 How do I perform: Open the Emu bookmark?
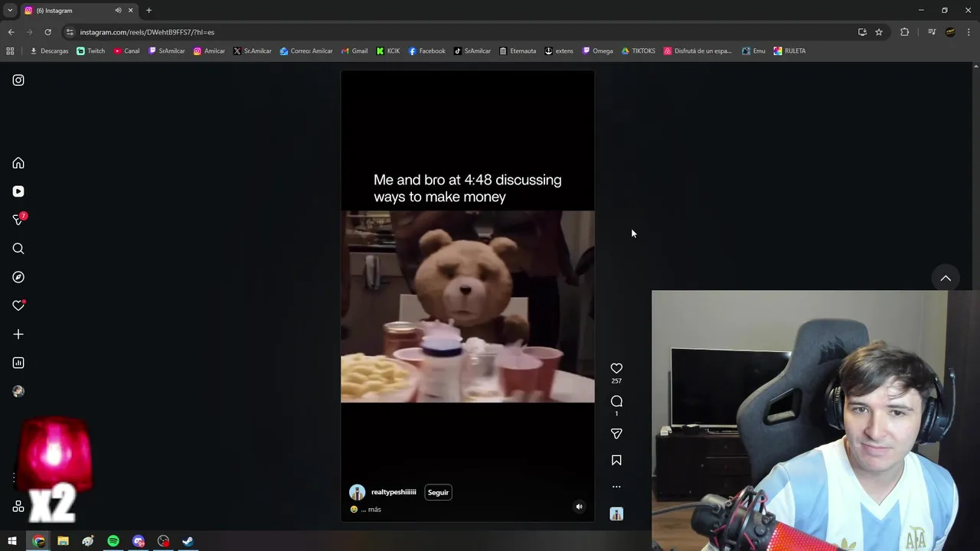pos(753,51)
